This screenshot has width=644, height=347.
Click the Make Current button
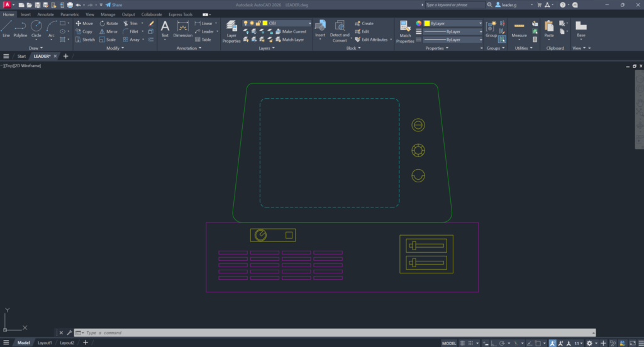294,31
